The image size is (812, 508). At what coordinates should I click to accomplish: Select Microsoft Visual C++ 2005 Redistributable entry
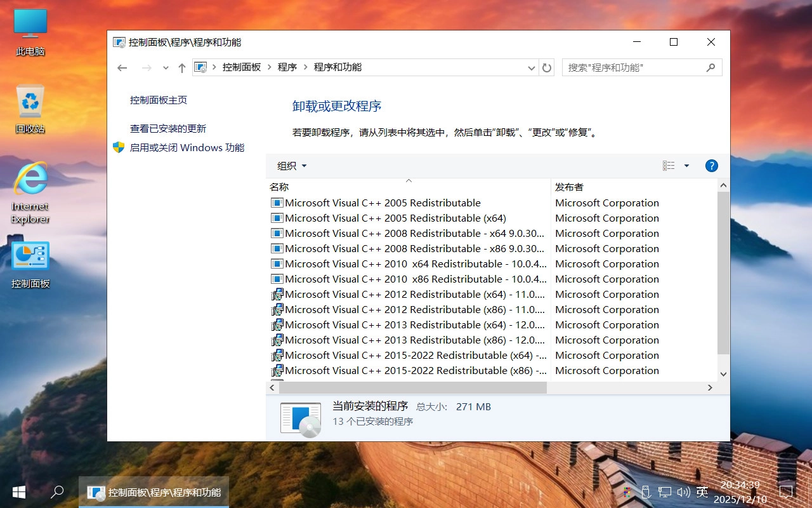[x=382, y=203]
